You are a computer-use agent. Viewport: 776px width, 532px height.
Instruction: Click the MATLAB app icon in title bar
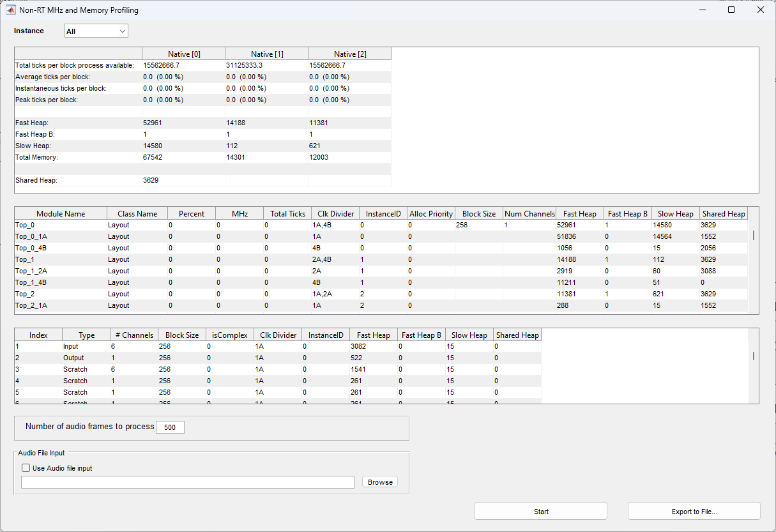[x=10, y=10]
